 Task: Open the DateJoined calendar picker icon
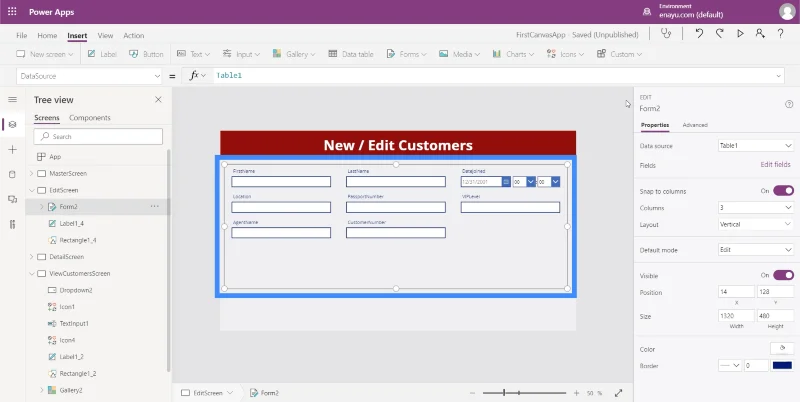506,182
